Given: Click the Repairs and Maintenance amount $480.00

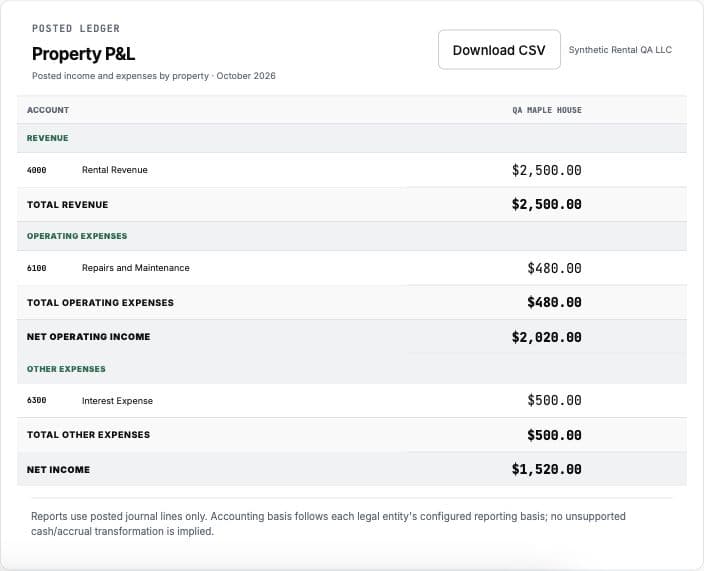Looking at the screenshot, I should pos(554,268).
